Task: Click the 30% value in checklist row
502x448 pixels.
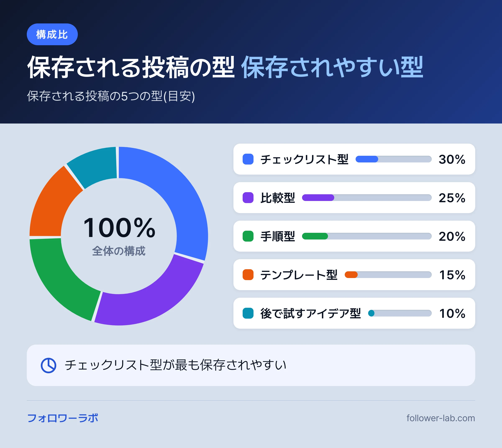Action: pyautogui.click(x=452, y=159)
